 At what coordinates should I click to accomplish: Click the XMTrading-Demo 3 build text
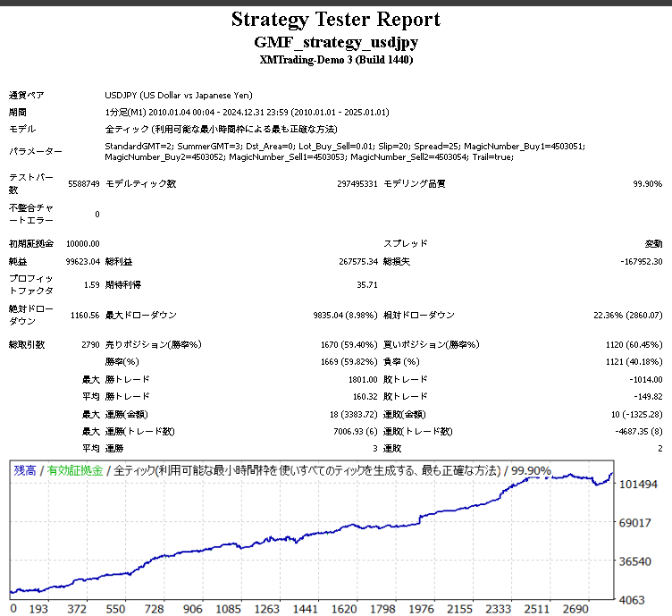[x=335, y=60]
